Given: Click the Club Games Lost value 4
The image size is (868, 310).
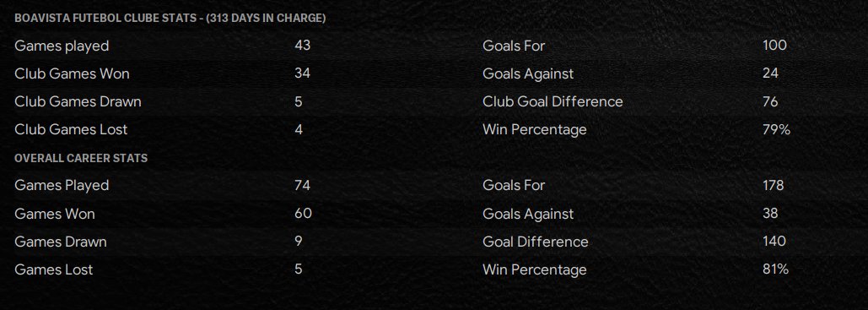Looking at the screenshot, I should coord(299,130).
